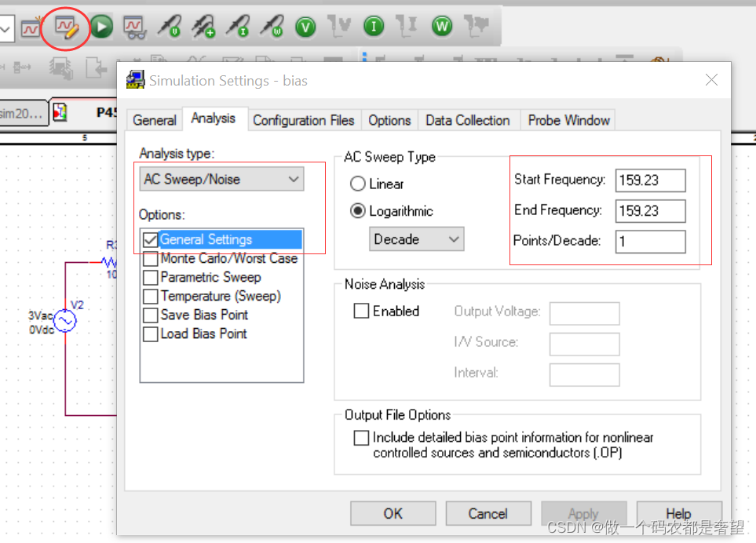Check the Parametric Sweep option
Viewport: 756px width, 543px height.
pyautogui.click(x=151, y=277)
